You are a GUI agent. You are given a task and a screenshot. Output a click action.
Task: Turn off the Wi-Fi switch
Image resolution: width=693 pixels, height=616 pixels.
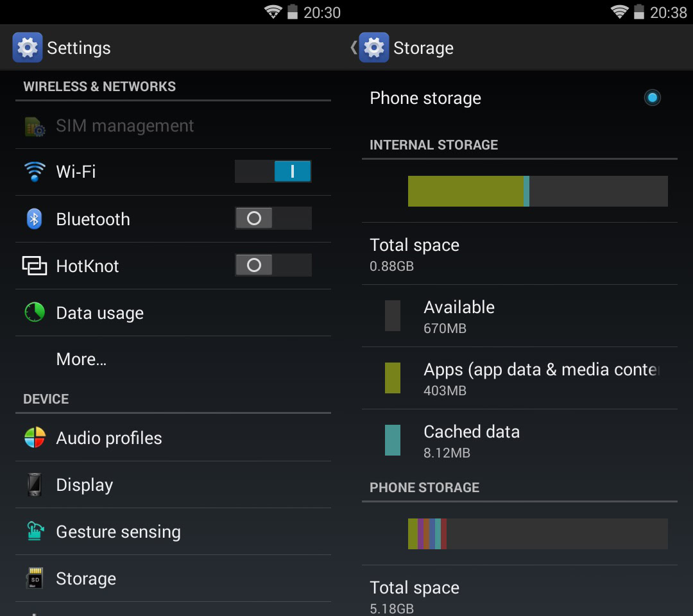pyautogui.click(x=273, y=172)
